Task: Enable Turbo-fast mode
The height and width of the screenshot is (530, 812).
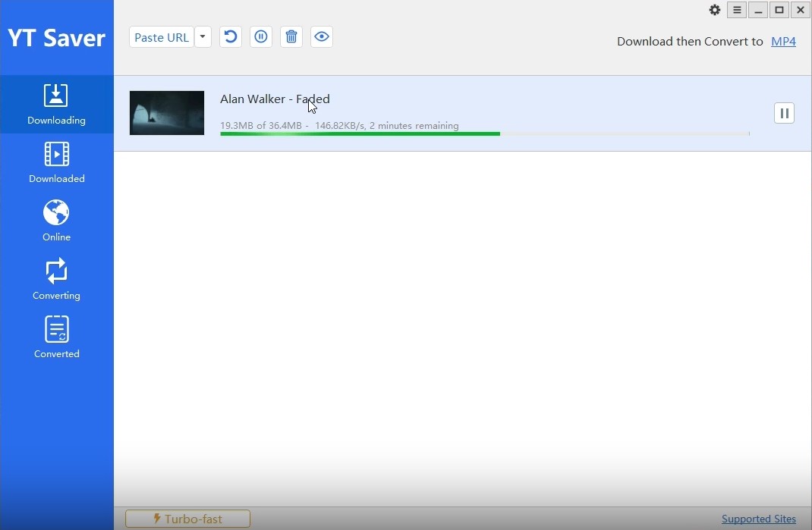Action: [x=187, y=519]
